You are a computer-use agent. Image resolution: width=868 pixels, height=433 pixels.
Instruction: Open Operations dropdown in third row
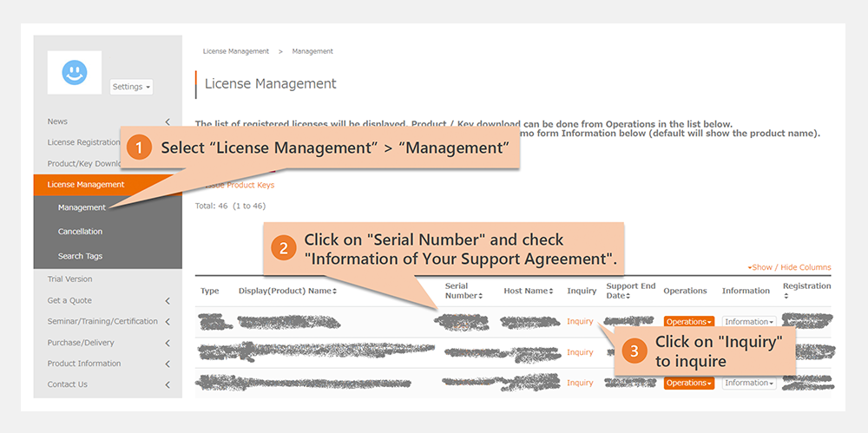688,383
